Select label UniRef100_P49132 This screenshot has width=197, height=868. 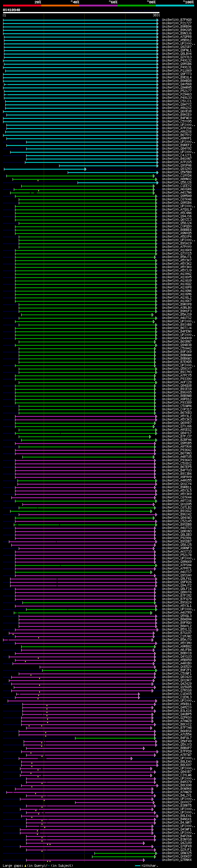[176, 61]
